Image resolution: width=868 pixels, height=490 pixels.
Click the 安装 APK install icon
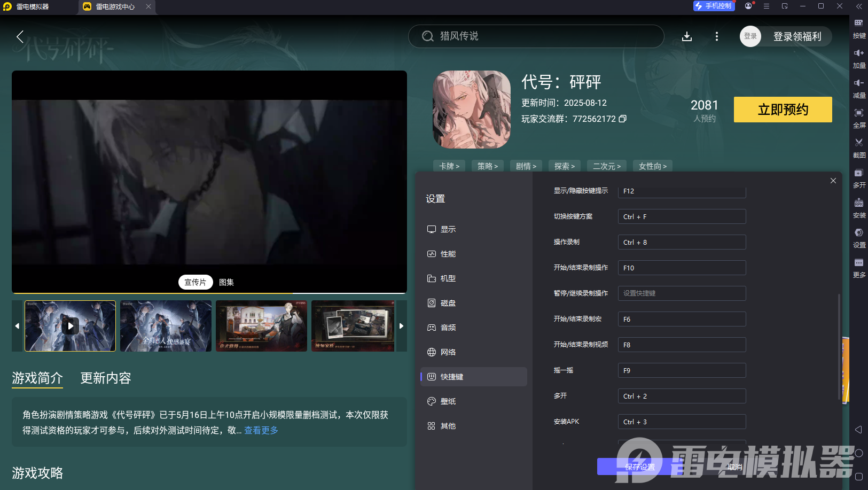click(x=859, y=208)
